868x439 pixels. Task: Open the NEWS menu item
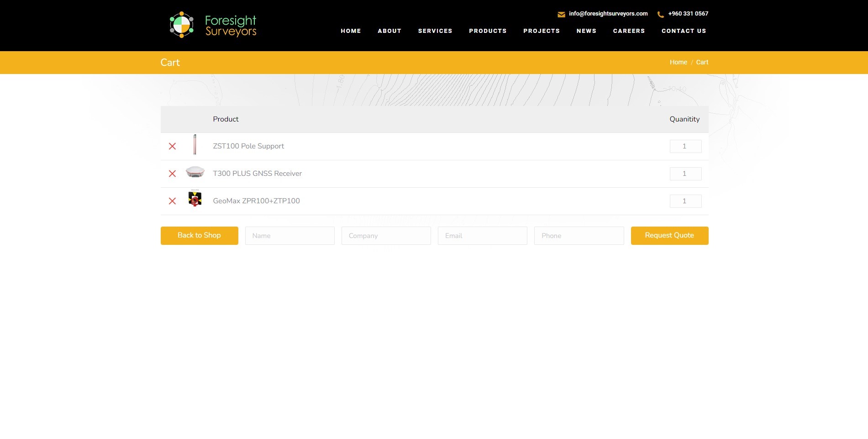586,31
